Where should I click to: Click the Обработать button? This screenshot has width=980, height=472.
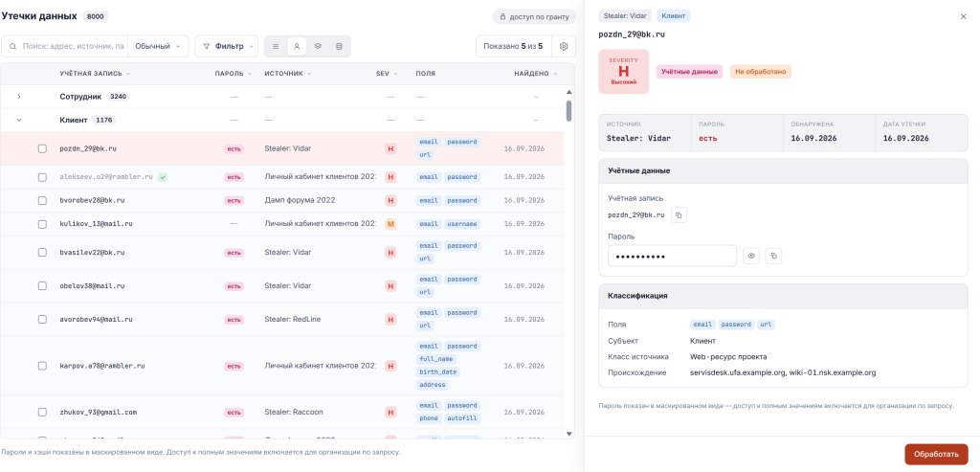click(936, 454)
